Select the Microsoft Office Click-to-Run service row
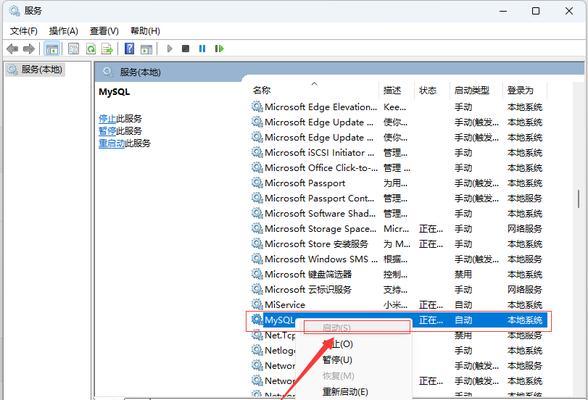This screenshot has height=400, width=588. [398, 168]
